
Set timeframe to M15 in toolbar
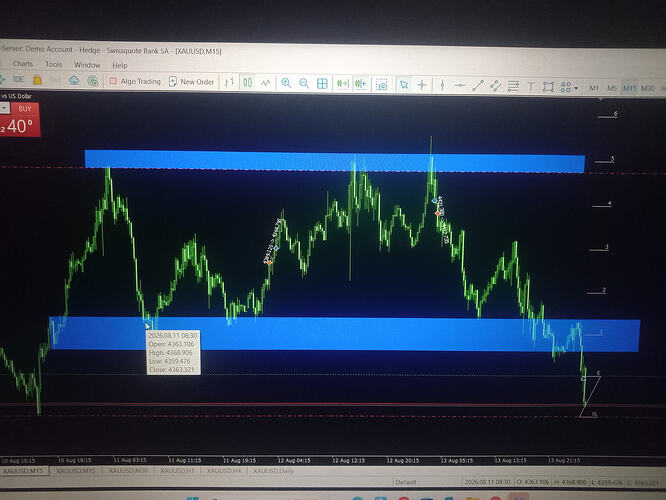629,88
